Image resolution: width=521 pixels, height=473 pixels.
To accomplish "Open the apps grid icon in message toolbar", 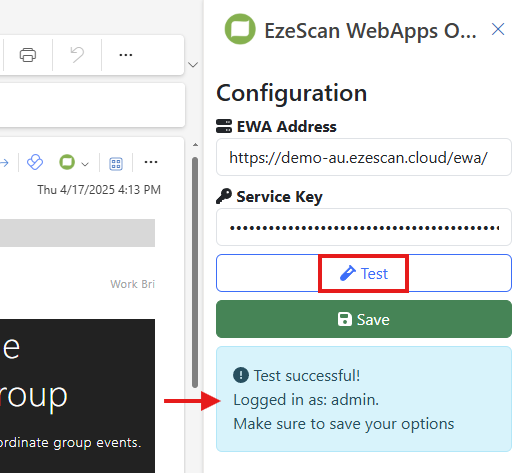I will (116, 164).
